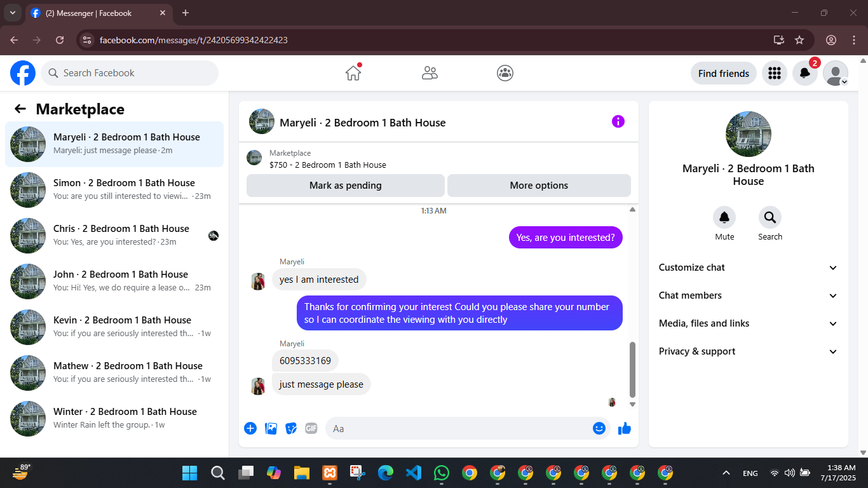868x488 pixels.
Task: Bookmark this page with the star icon
Action: [799, 40]
